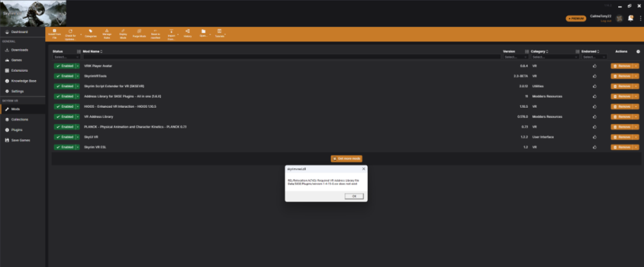The image size is (644, 267).
Task: Click the Skyrim VR game banner thumbnail
Action: (33, 14)
